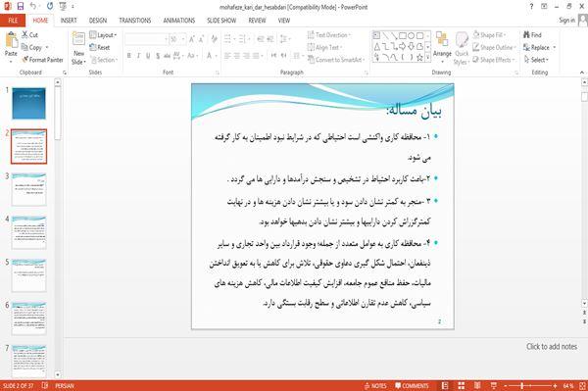Select slide 1 thumbnail
588x391 pixels.
(28, 104)
